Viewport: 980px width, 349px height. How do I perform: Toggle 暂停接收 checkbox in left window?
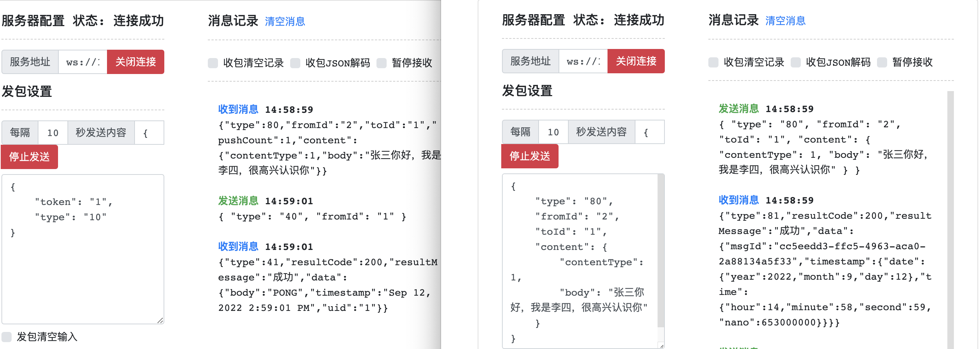tap(382, 63)
